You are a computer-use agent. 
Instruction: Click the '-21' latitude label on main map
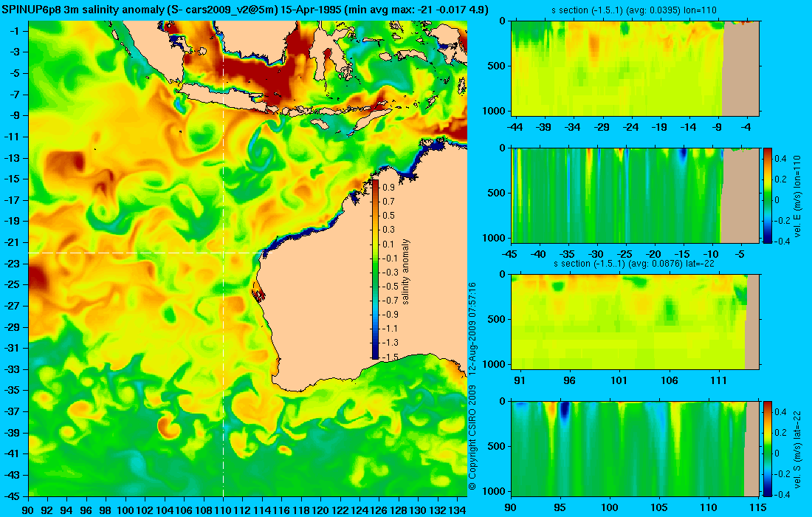(x=11, y=242)
